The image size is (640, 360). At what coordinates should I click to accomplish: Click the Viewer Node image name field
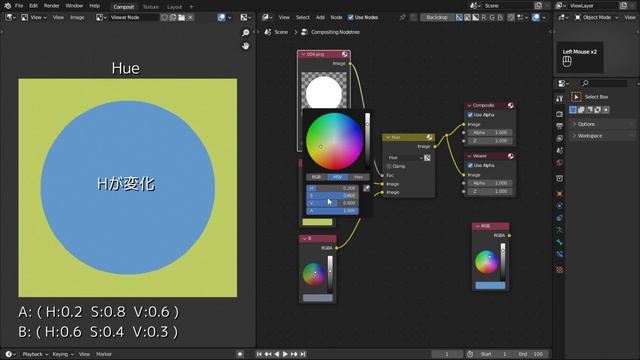tap(133, 18)
